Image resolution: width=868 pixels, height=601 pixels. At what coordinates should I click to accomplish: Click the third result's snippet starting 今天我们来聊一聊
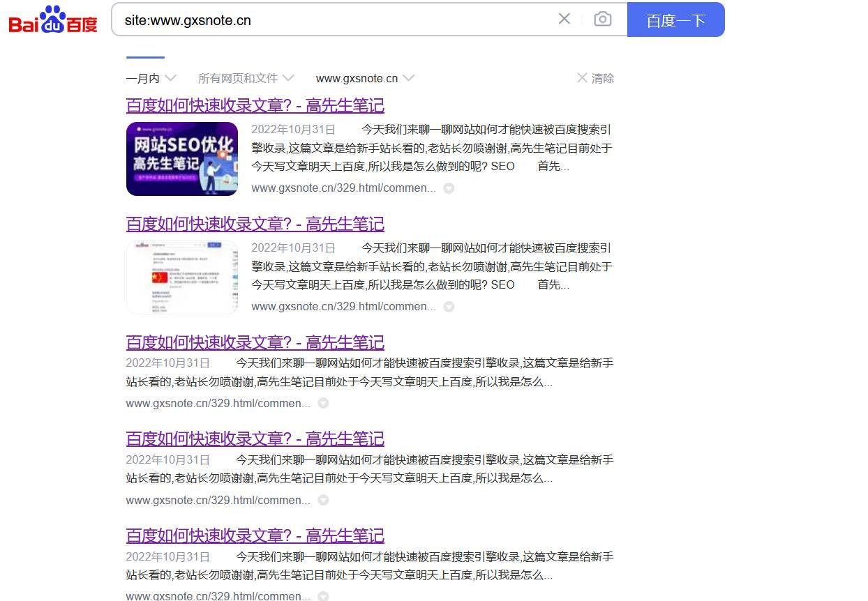coord(370,372)
